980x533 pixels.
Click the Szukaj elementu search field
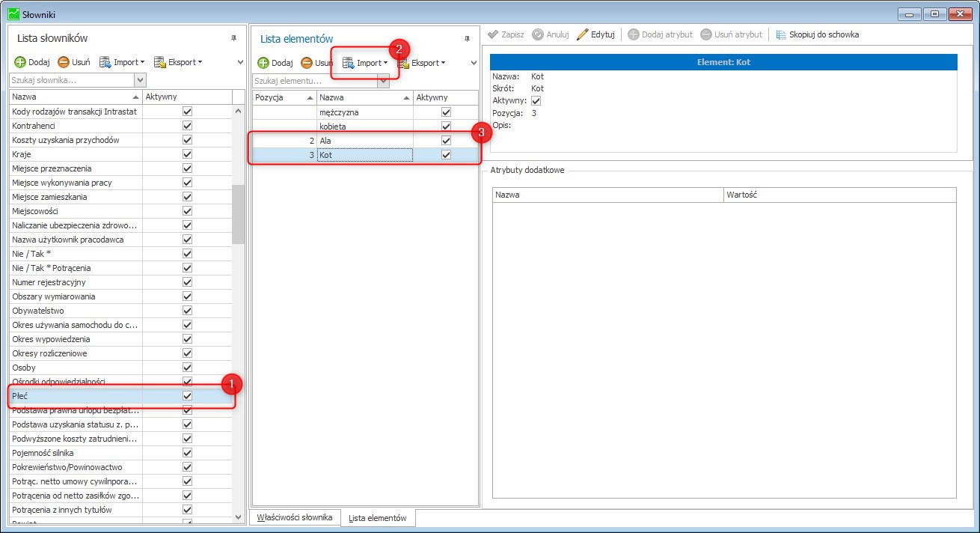coord(314,81)
